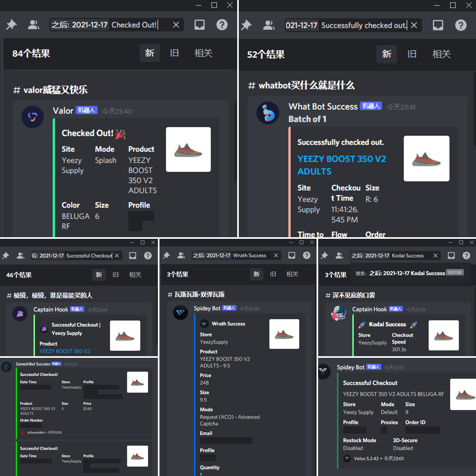
Task: Clear the Kodai Success search query
Action: [436, 255]
